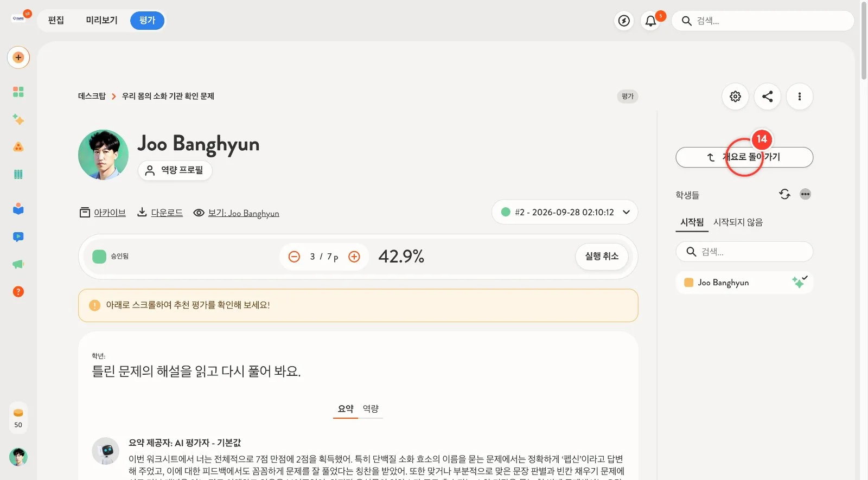
Task: Click the green 승인됨 status swatch
Action: point(99,257)
